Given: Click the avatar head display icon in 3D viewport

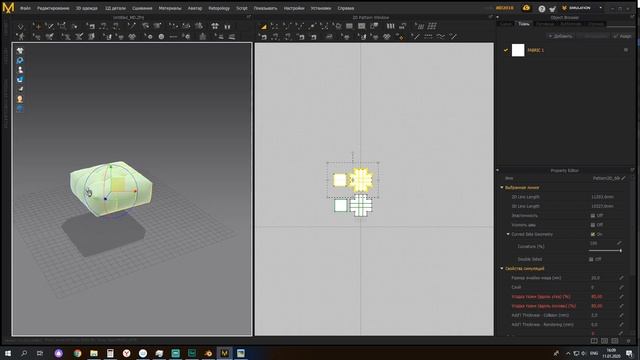Looking at the screenshot, I should tap(20, 99).
